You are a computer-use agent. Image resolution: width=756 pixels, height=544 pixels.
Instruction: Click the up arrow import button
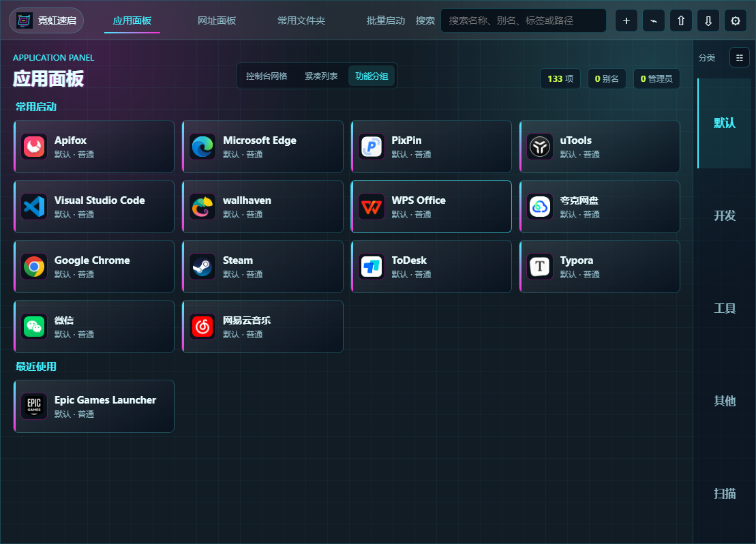pyautogui.click(x=681, y=20)
